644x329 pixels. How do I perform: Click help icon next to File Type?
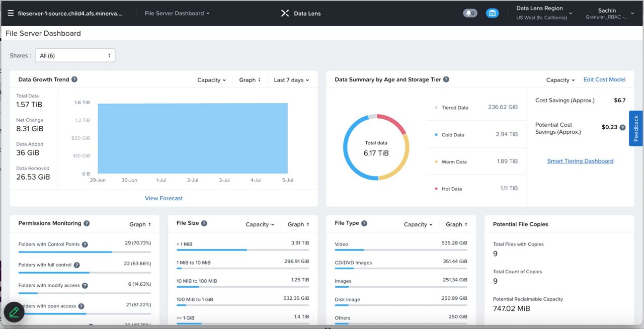coord(364,223)
